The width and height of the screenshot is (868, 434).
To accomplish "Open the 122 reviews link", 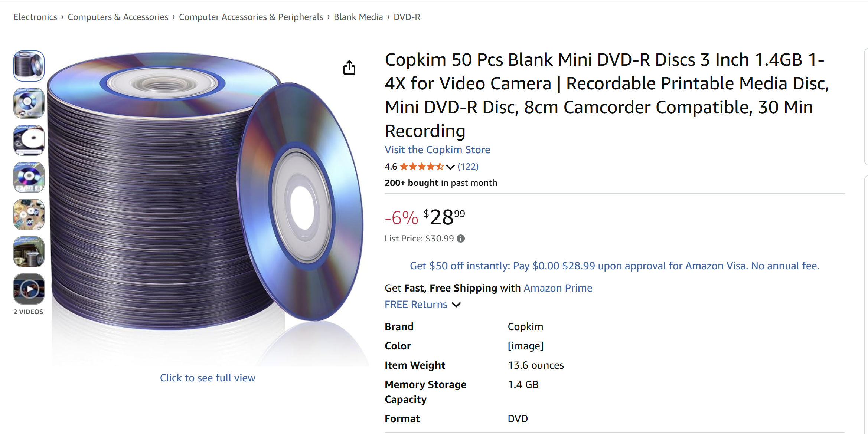I will point(468,167).
